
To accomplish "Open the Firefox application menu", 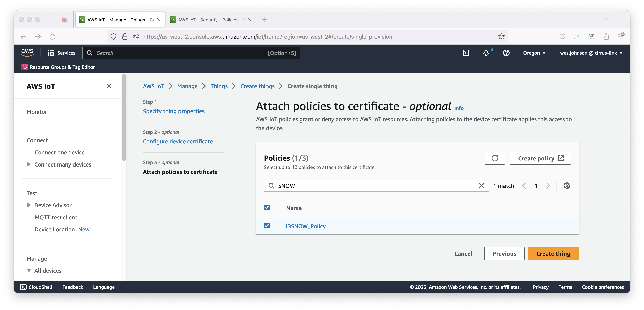I will pyautogui.click(x=621, y=36).
